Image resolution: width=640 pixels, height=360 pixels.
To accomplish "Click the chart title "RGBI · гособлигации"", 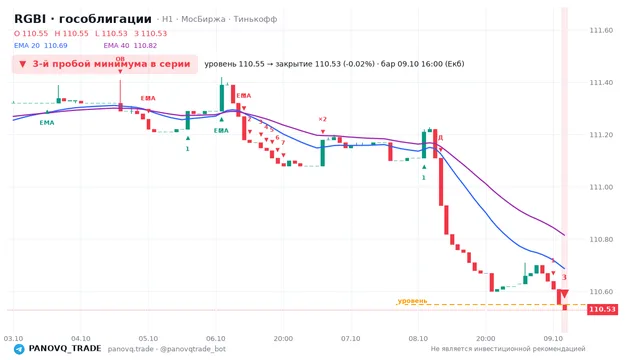I will pyautogui.click(x=83, y=19).
